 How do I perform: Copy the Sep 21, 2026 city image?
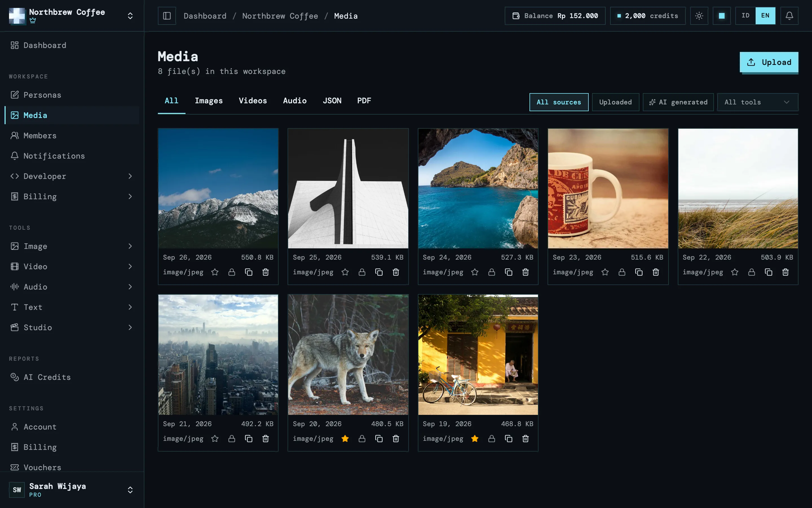pyautogui.click(x=249, y=439)
